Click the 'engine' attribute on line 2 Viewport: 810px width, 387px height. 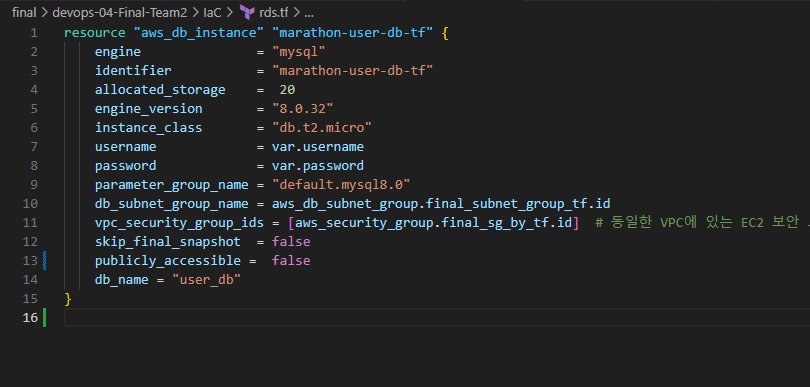tap(118, 52)
